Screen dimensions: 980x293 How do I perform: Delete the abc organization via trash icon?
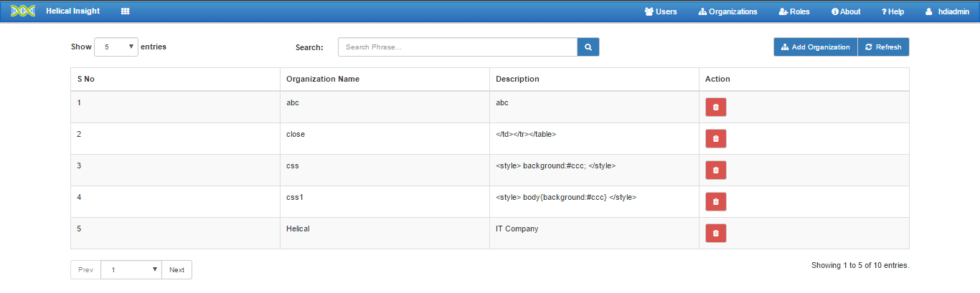(716, 107)
